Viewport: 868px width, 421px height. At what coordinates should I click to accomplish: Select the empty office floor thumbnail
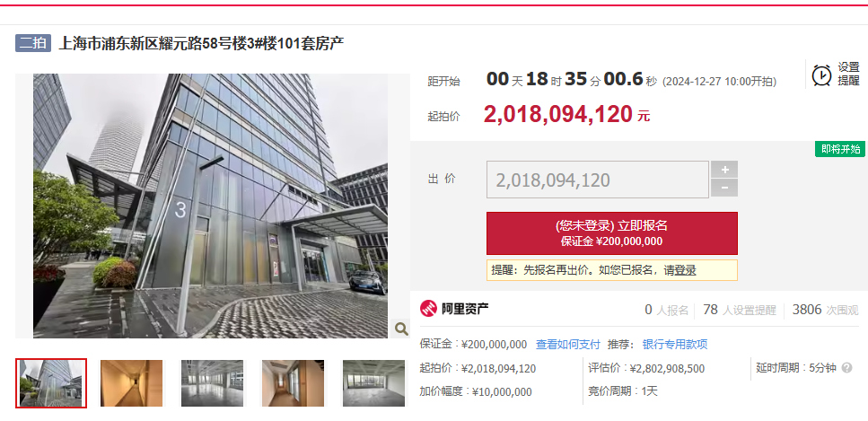[x=212, y=383]
